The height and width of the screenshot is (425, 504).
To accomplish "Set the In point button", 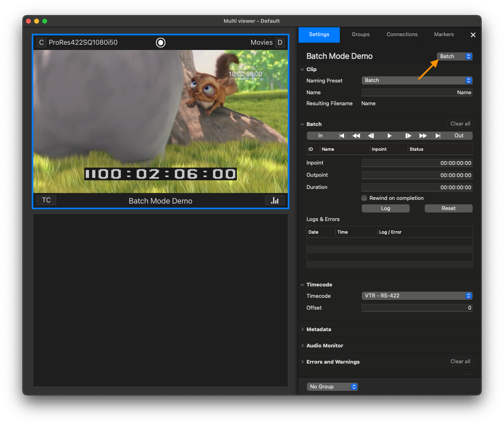I will click(320, 136).
